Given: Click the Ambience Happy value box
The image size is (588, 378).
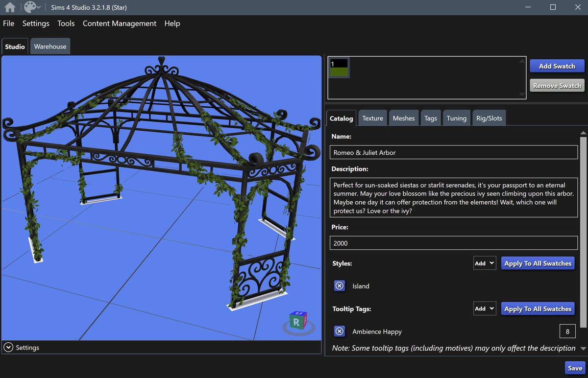Looking at the screenshot, I should 567,331.
